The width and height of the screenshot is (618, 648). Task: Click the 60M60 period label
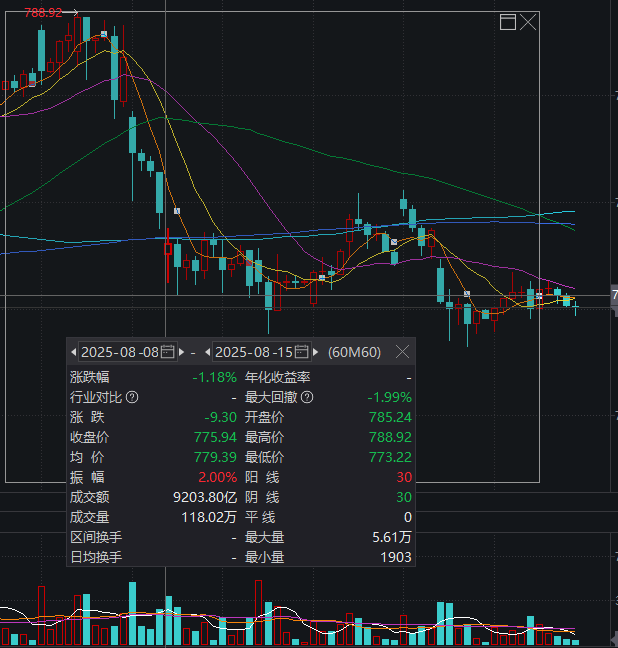[x=354, y=352]
